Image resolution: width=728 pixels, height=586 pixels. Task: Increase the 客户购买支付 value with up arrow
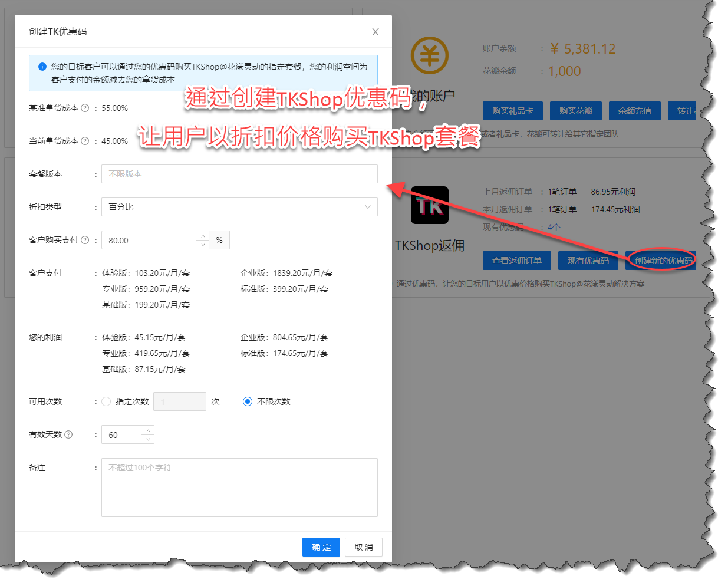[203, 236]
